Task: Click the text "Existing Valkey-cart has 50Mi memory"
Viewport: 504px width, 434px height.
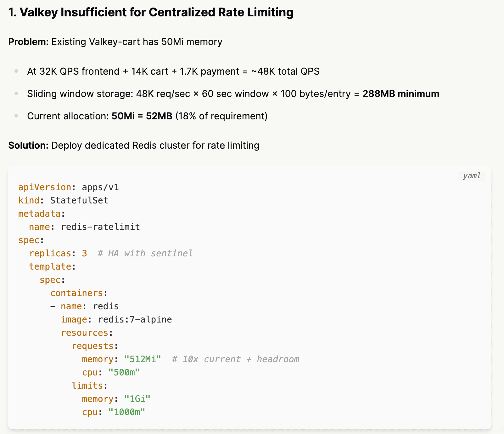Action: (x=137, y=42)
